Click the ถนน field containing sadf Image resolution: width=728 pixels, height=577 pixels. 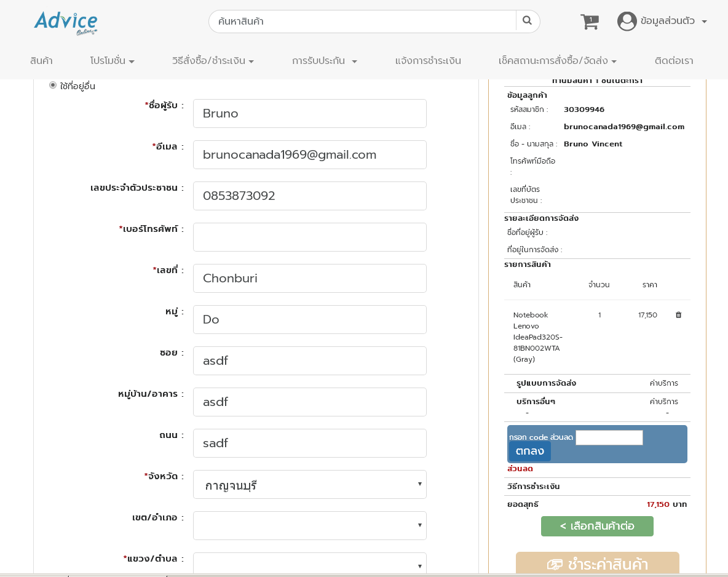[x=310, y=443]
